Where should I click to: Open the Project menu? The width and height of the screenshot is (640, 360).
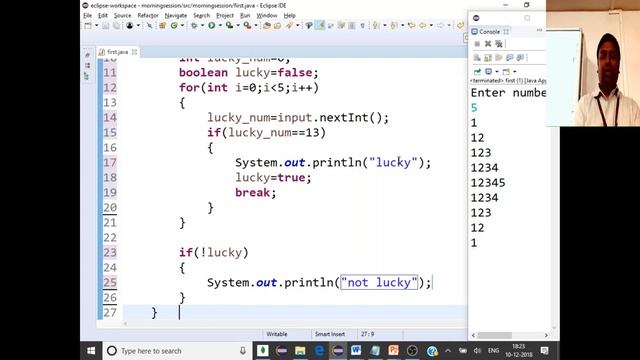coord(225,16)
